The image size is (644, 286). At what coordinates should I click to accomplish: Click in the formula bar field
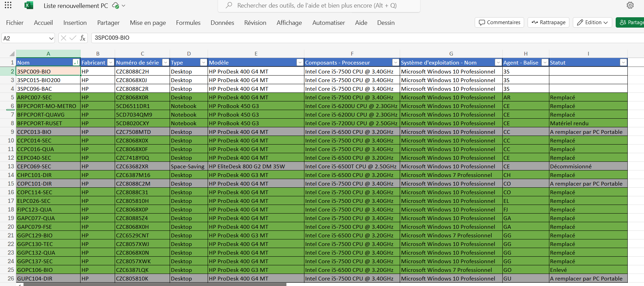(367, 38)
